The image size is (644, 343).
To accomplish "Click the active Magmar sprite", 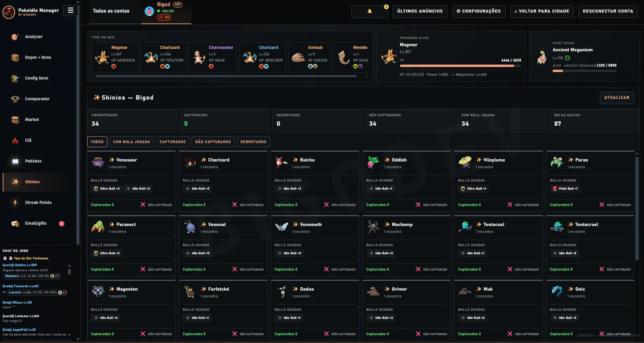I will pos(389,56).
